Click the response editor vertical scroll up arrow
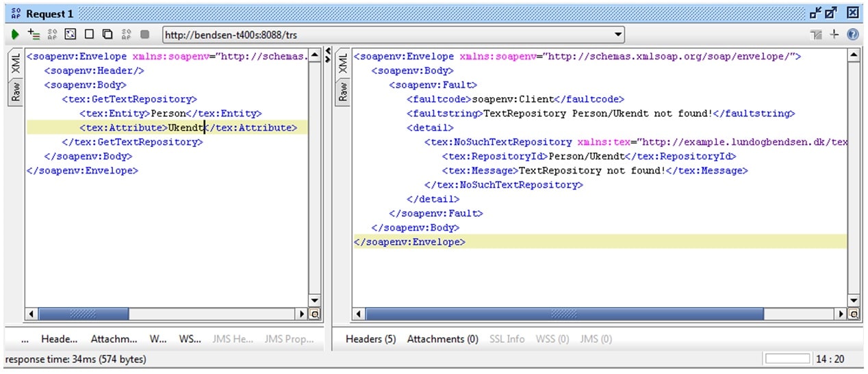 tap(853, 55)
